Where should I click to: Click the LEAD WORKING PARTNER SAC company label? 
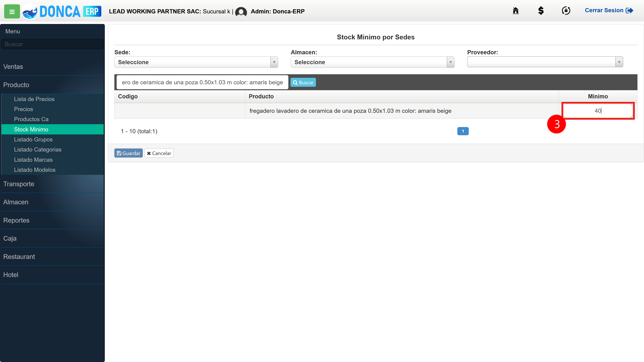point(155,11)
